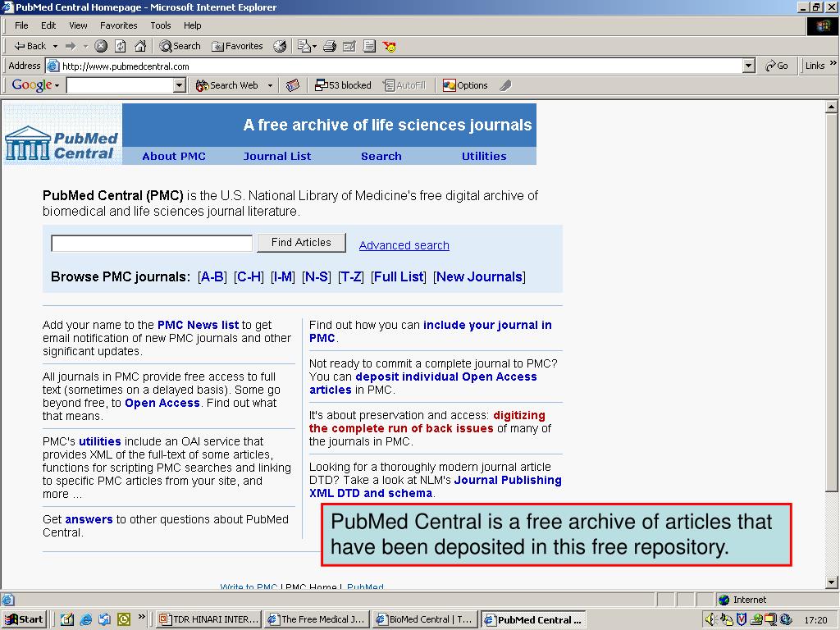
Task: Open the Search Web dropdown arrow
Action: 270,85
